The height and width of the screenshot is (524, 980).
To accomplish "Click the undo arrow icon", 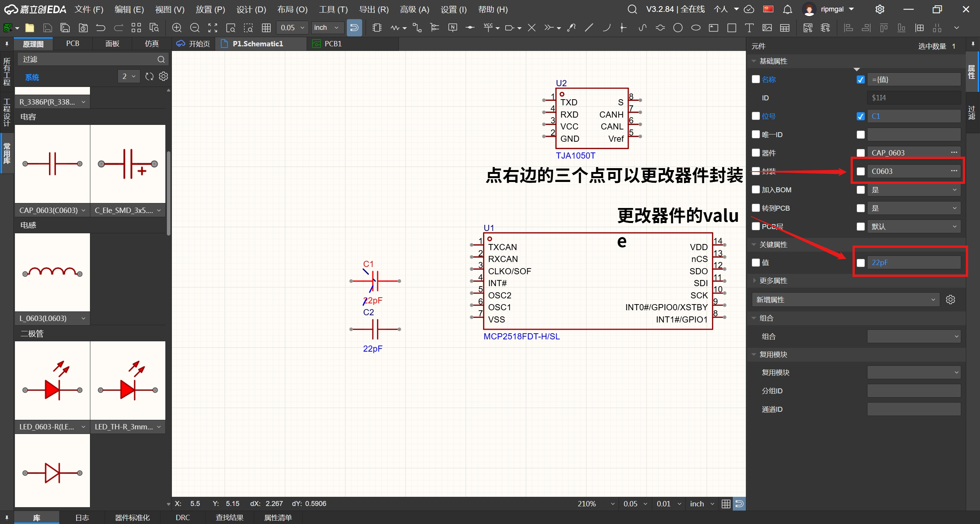I will (x=101, y=28).
